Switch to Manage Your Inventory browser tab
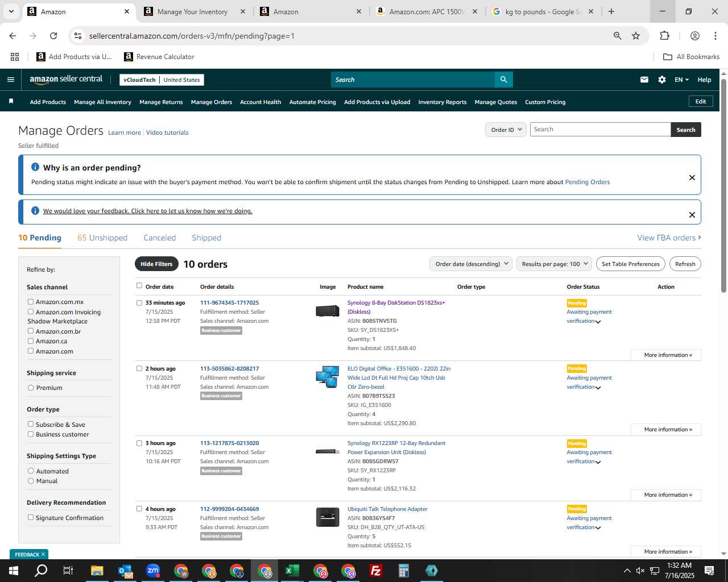 [192, 11]
